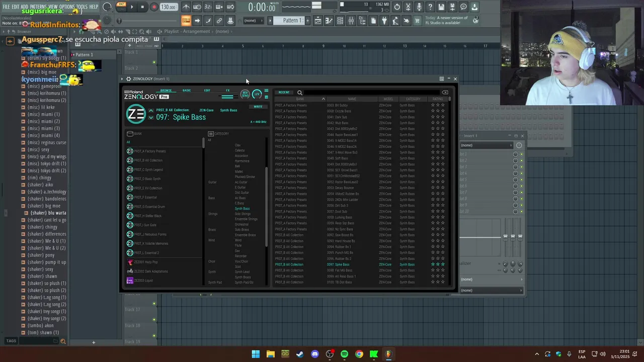Click the save project icon
Image resolution: width=644 pixels, height=362 pixels.
(x=441, y=7)
